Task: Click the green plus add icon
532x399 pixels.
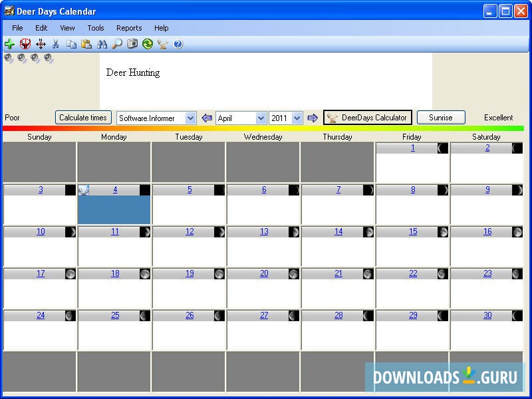Action: click(9, 44)
